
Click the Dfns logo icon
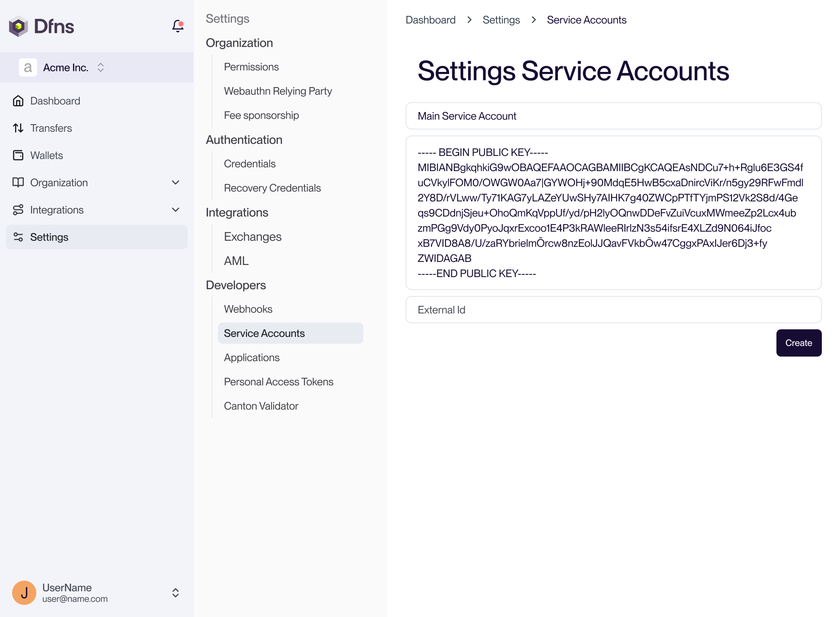pos(18,26)
